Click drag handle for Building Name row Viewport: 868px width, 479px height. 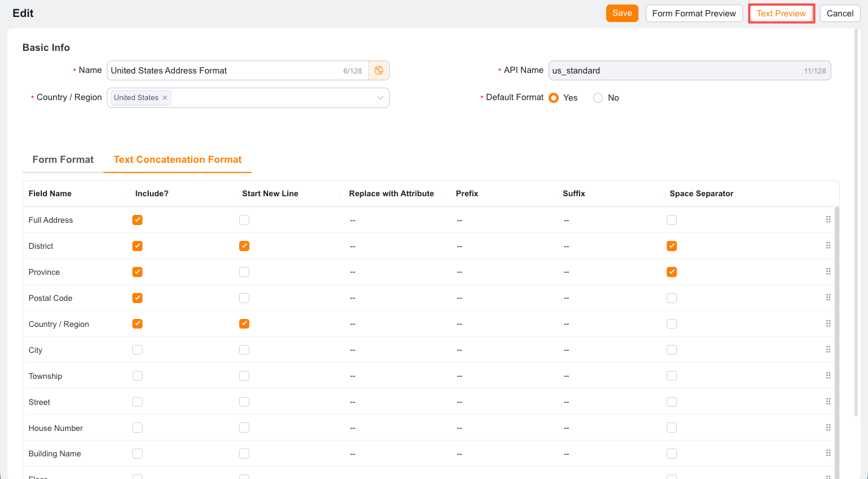[828, 453]
